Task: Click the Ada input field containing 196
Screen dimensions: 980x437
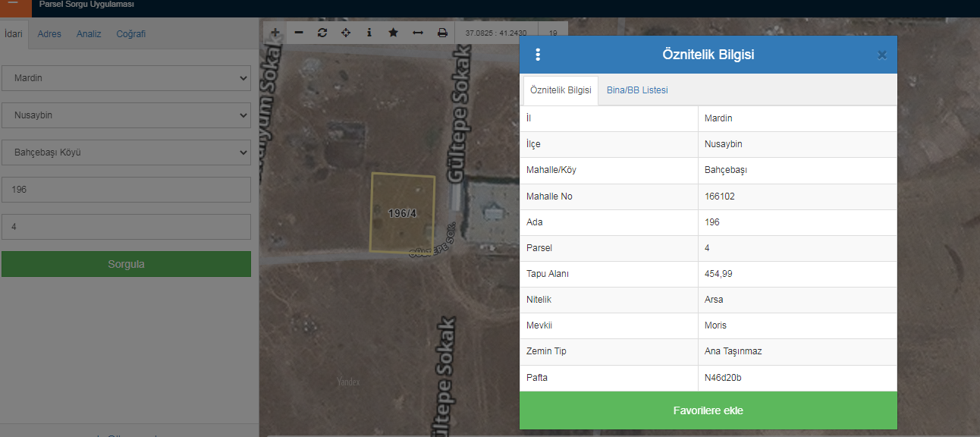Action: tap(126, 190)
